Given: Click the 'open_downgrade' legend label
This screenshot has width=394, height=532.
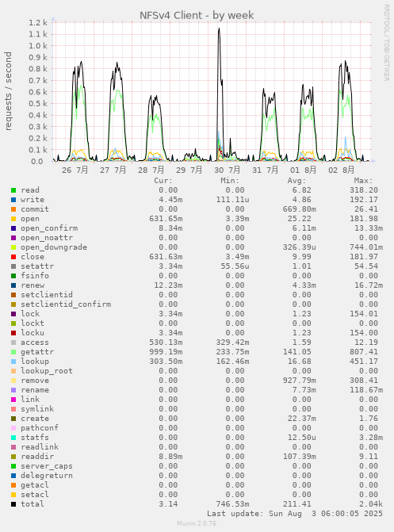Looking at the screenshot, I should [54, 247].
